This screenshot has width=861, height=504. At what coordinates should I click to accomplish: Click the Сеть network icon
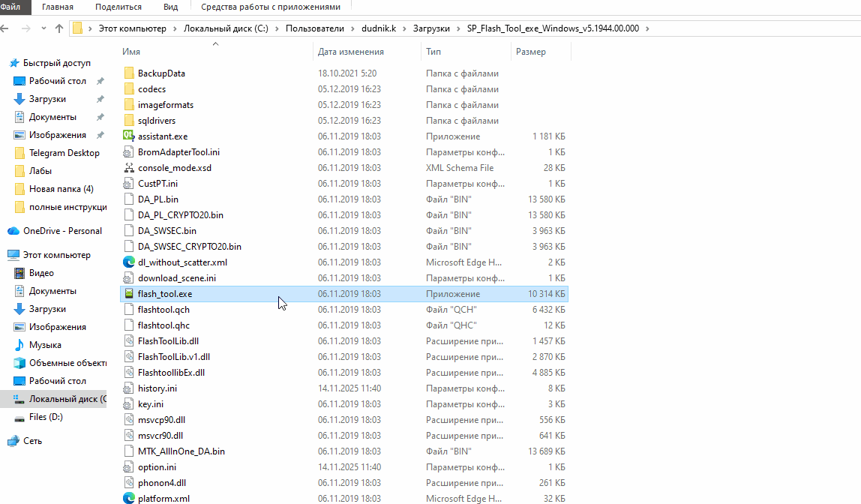(x=13, y=441)
